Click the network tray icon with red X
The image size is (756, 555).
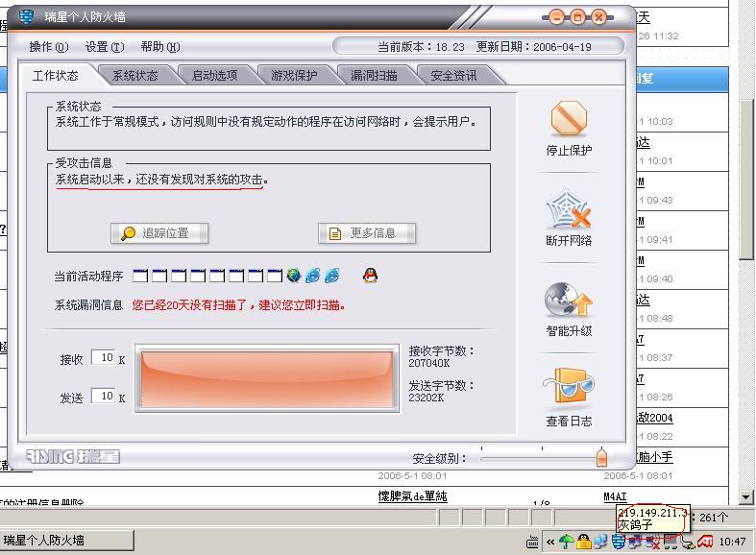click(x=653, y=542)
